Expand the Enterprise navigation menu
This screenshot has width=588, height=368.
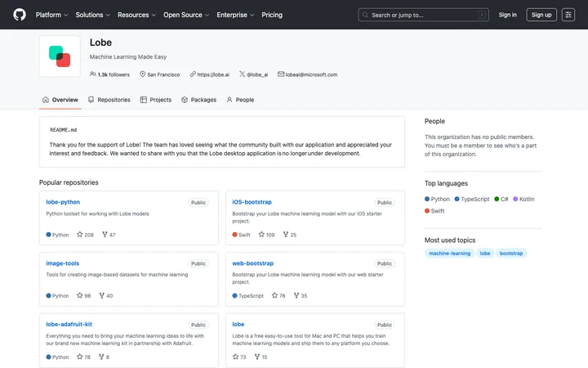tap(235, 15)
